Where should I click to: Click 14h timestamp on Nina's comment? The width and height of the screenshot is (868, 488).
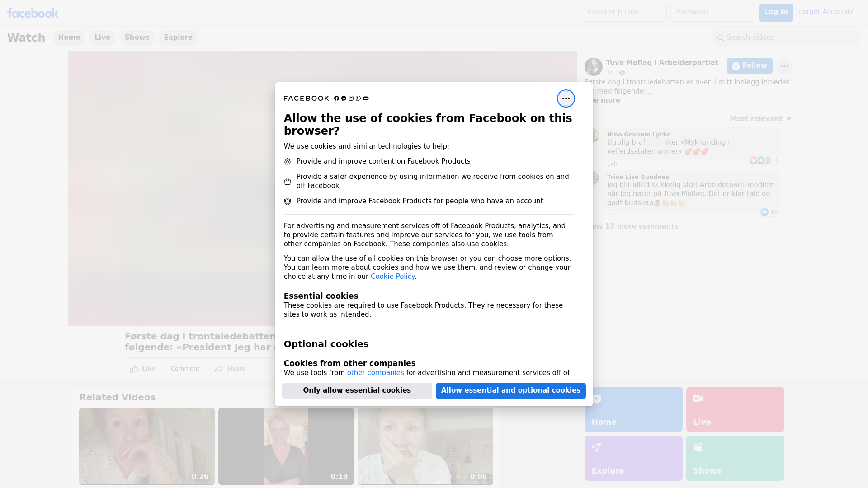pyautogui.click(x=612, y=164)
